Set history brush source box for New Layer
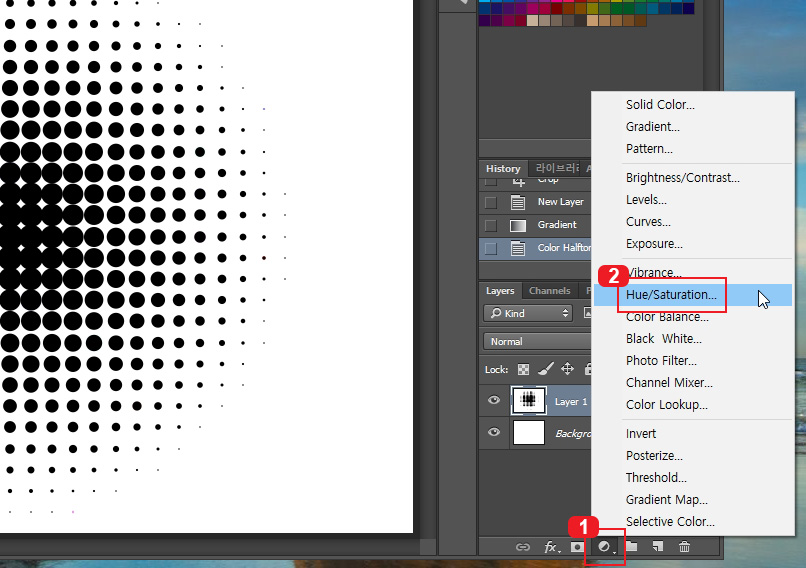This screenshot has height=568, width=806. [491, 203]
